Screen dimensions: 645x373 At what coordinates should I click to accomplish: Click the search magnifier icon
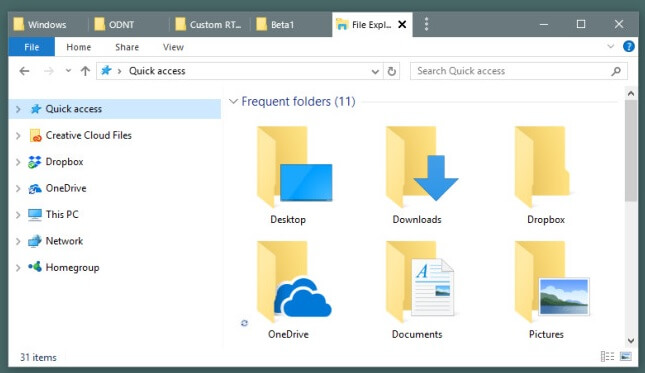tap(616, 71)
